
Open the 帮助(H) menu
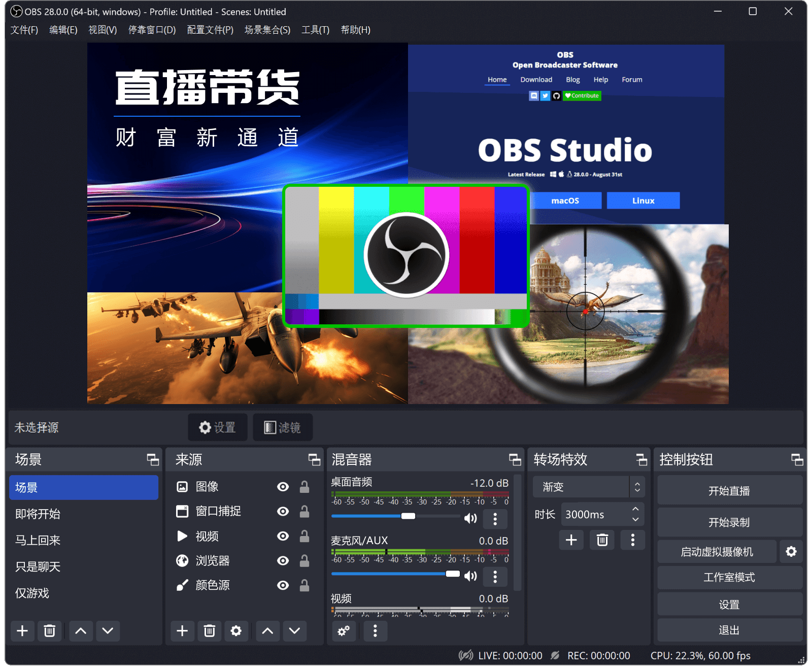click(x=355, y=30)
